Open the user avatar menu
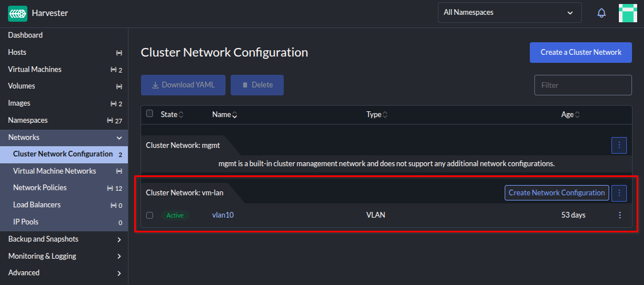Screen dimensions: 644x285 (x=627, y=13)
